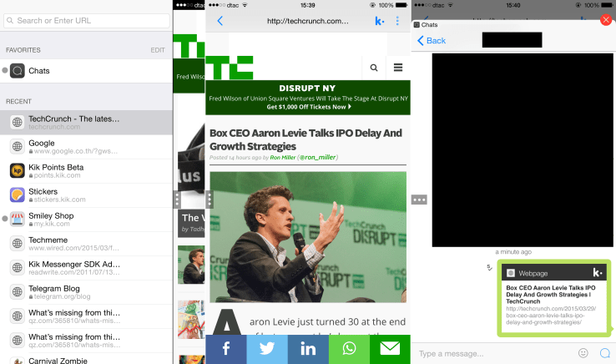Select Kik Points Beta in recent list

tap(56, 170)
